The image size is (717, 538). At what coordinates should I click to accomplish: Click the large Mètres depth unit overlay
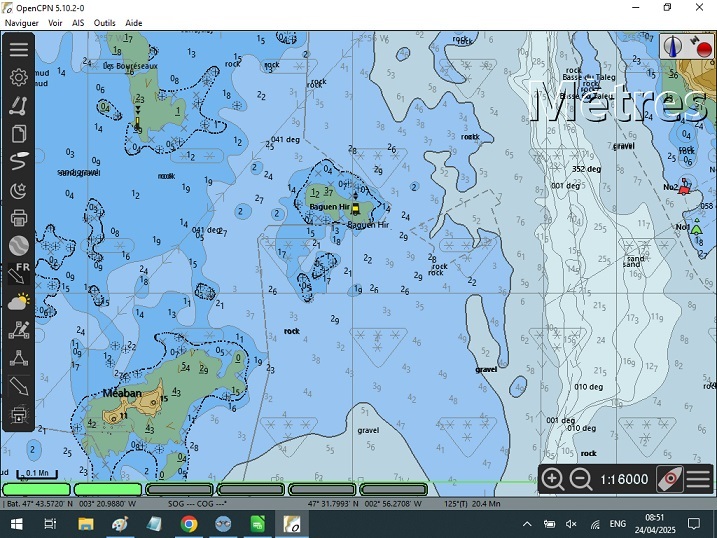620,103
